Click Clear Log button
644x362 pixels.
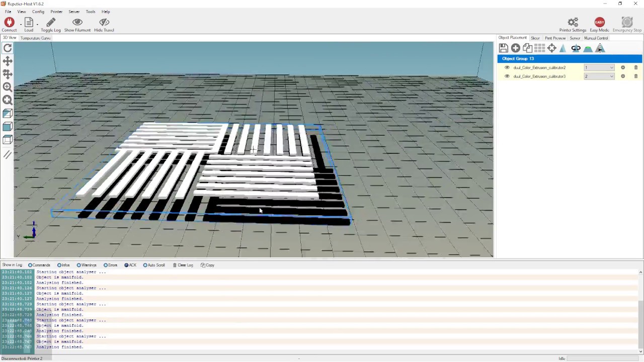(183, 265)
